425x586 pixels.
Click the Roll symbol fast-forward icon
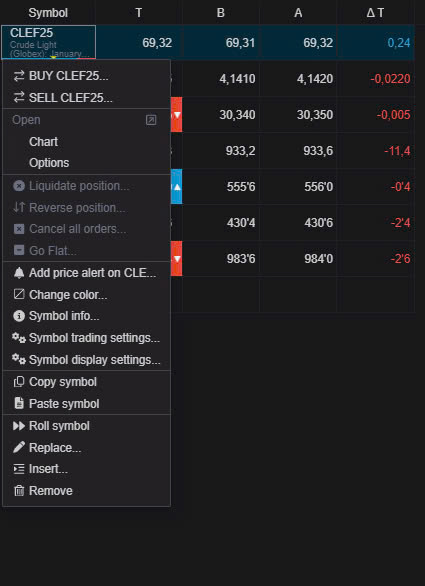[19, 426]
